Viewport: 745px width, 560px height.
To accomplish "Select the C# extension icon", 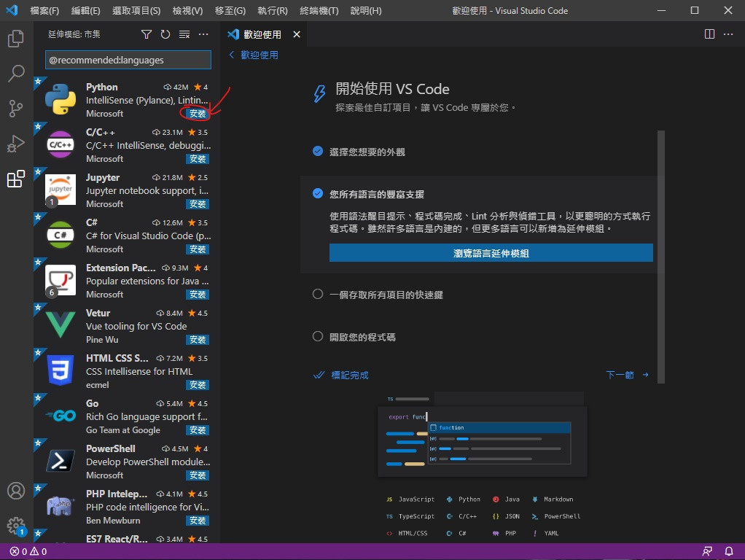I will [61, 235].
